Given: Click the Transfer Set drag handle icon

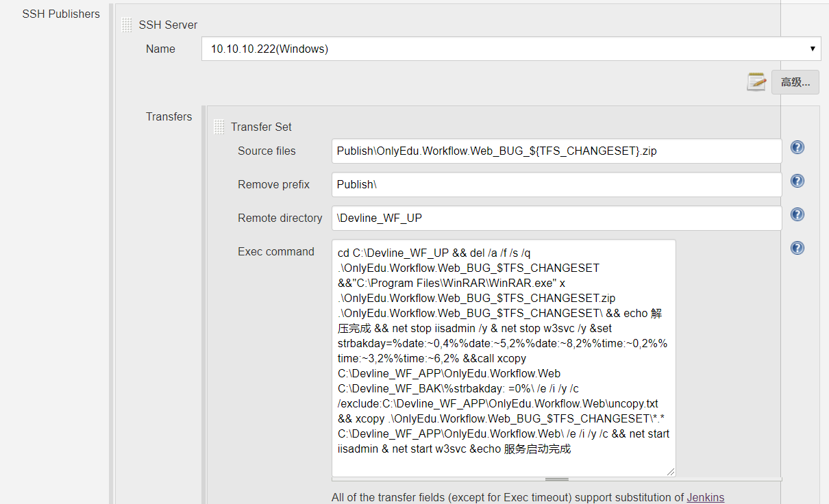Looking at the screenshot, I should click(219, 127).
